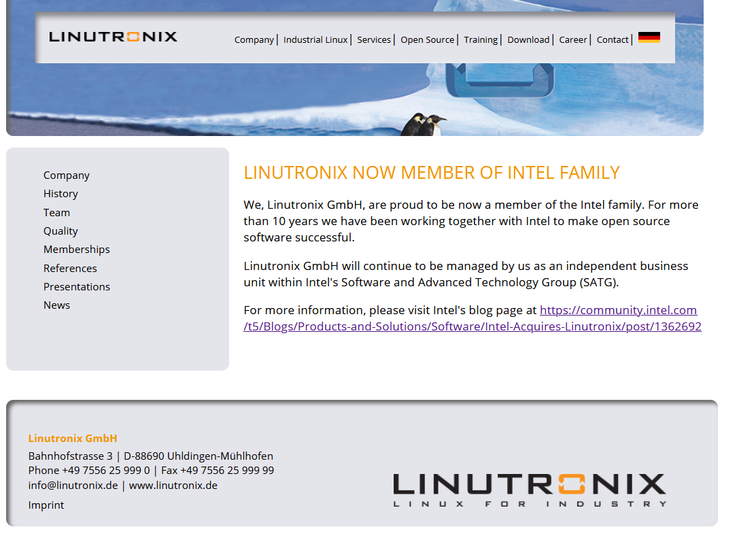Click the info@linutronix.de email address
Image resolution: width=756 pixels, height=542 pixels.
(73, 485)
